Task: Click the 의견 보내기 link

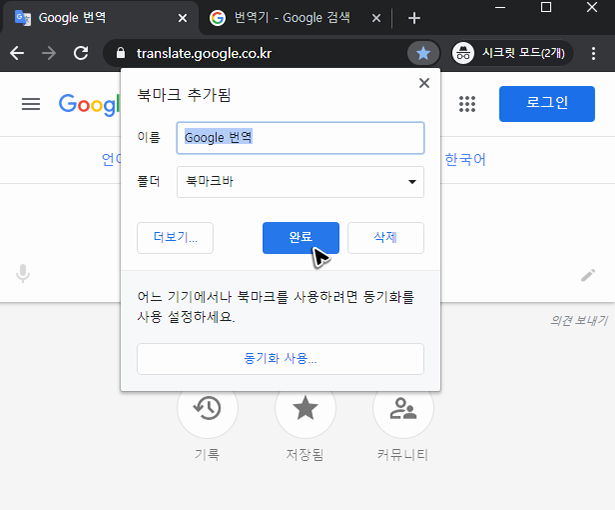Action: point(579,321)
